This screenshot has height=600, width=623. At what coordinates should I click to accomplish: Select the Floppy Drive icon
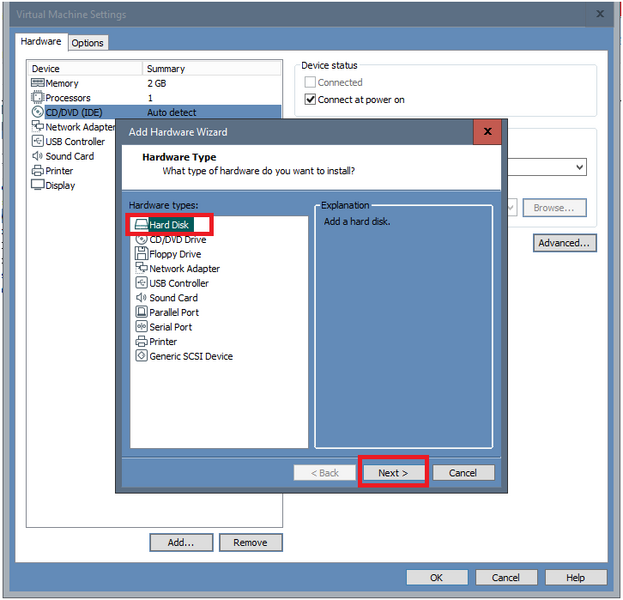(x=141, y=254)
